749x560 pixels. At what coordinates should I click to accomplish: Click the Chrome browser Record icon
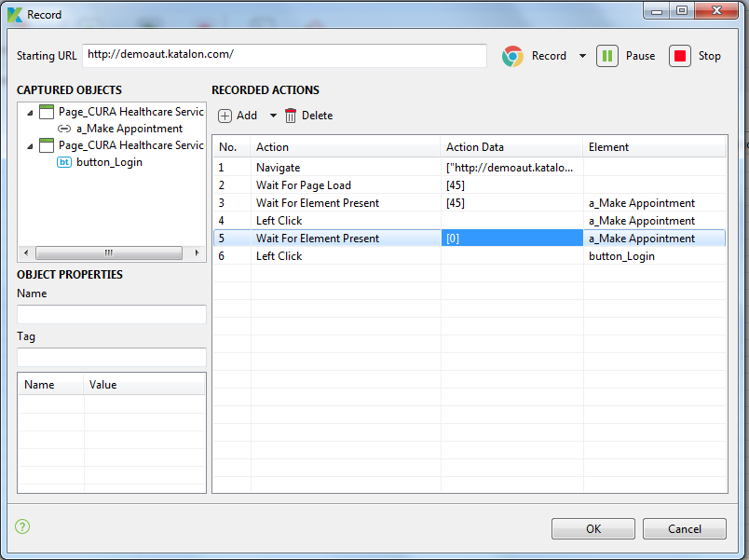click(512, 57)
